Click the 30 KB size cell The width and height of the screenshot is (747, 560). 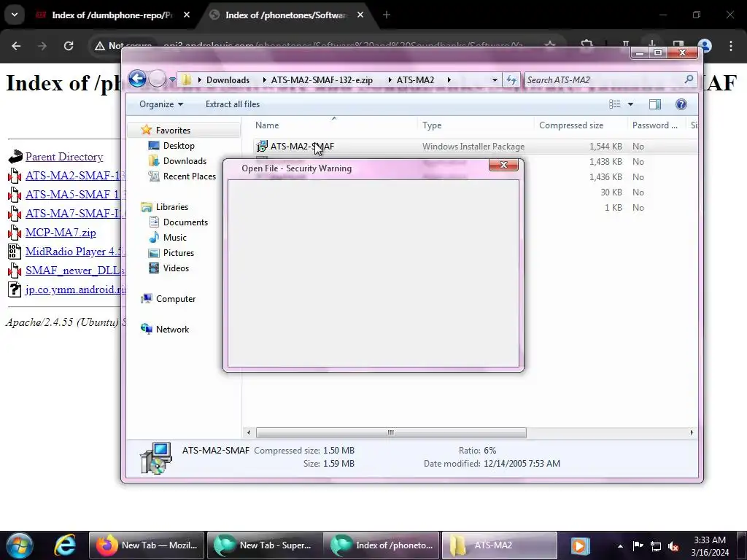[x=611, y=192]
